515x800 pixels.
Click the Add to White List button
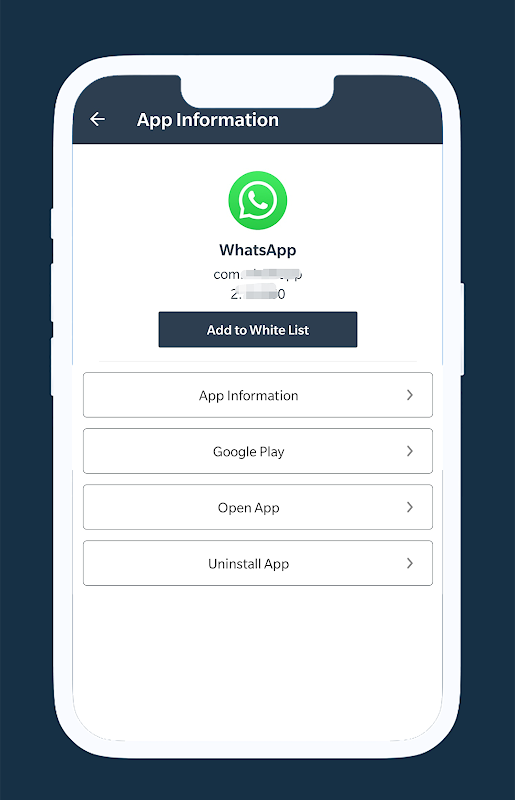click(x=258, y=330)
